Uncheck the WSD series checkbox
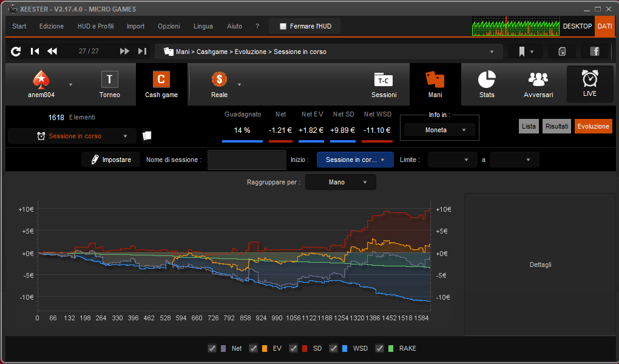619x364 pixels. [333, 348]
